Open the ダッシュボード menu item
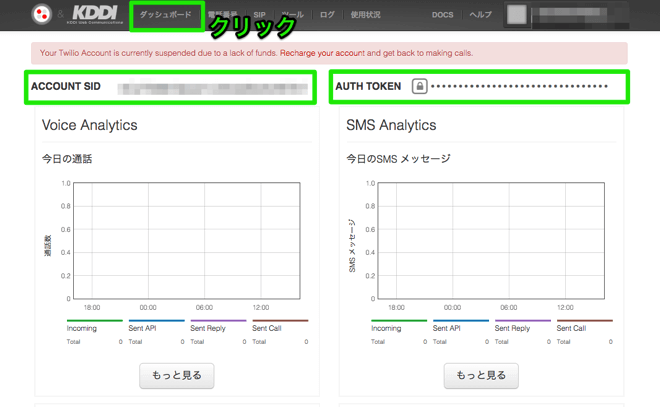The width and height of the screenshot is (660, 407). [165, 15]
